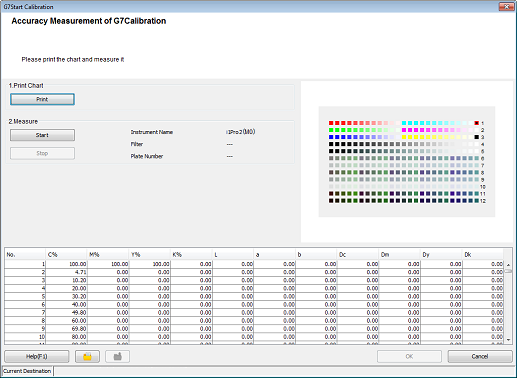The image size is (517, 378).
Task: Select the Dk column header
Action: click(x=483, y=254)
